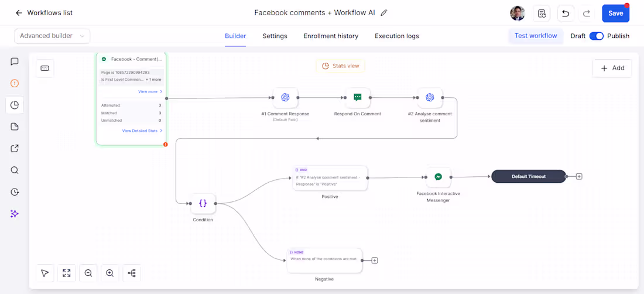Screen dimensions: 644x294
Task: Switch to the Builder tab
Action: click(x=235, y=36)
